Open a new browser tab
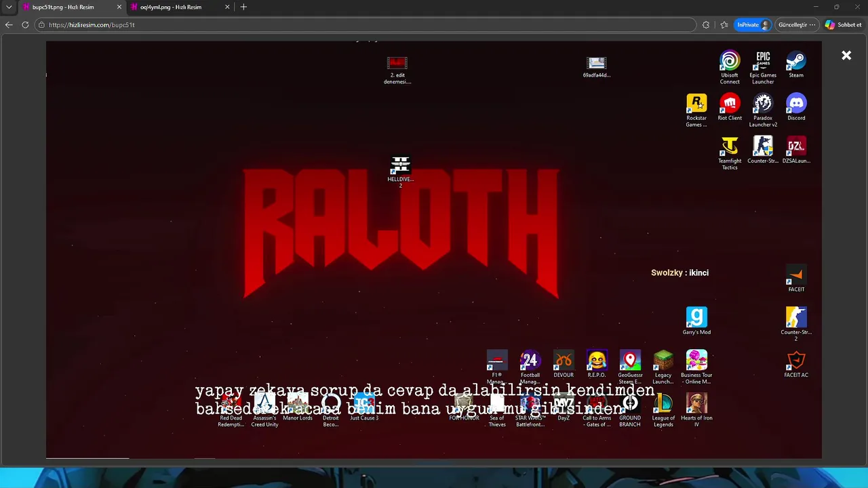Image resolution: width=868 pixels, height=488 pixels. [x=243, y=7]
